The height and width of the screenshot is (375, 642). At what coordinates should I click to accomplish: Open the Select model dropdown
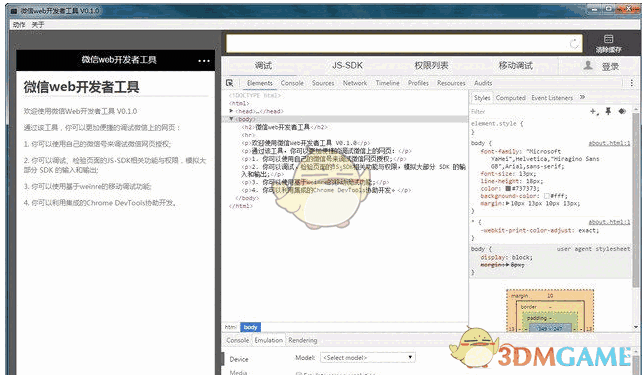pyautogui.click(x=368, y=357)
